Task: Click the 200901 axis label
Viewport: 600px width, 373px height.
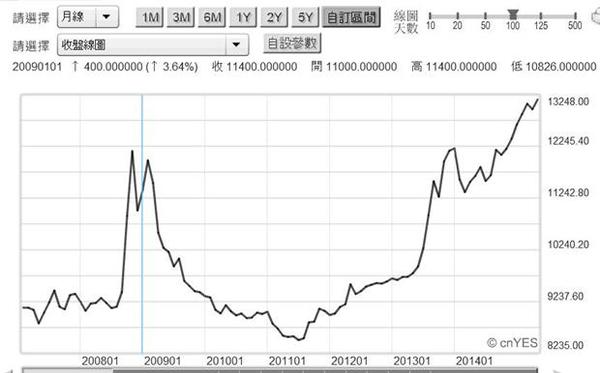Action: [163, 361]
